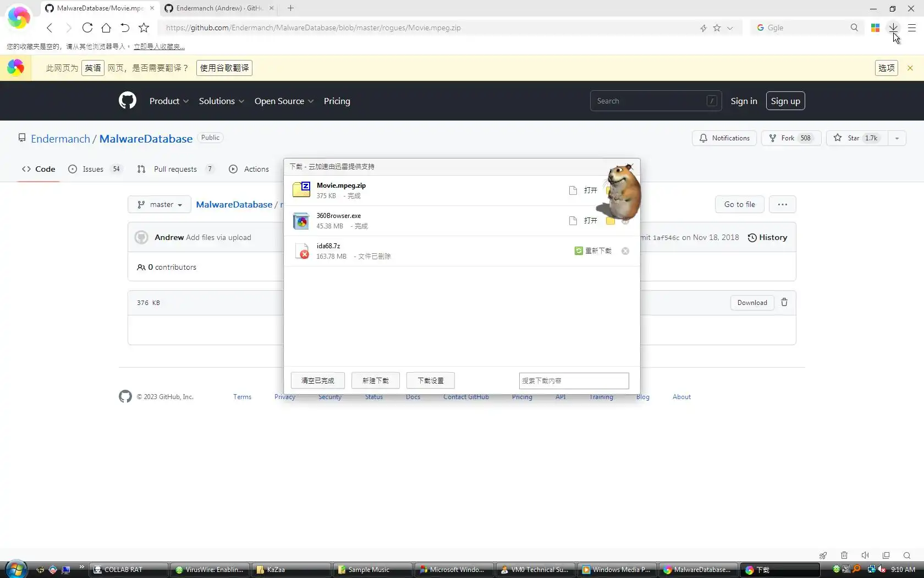
Task: Open KaZaa in the taskbar
Action: click(290, 570)
